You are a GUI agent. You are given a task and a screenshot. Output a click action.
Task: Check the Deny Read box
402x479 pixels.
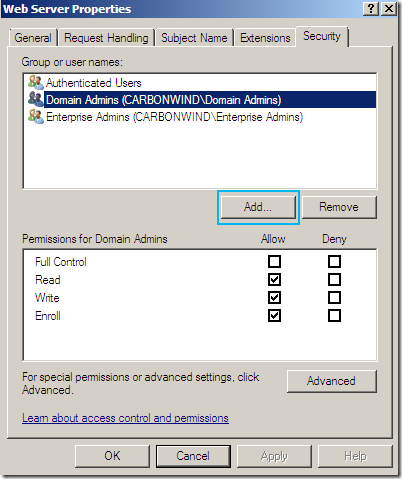(334, 280)
